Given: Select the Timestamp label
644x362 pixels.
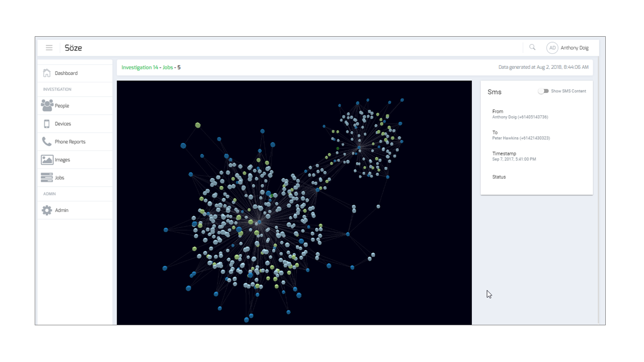Looking at the screenshot, I should pyautogui.click(x=504, y=154).
